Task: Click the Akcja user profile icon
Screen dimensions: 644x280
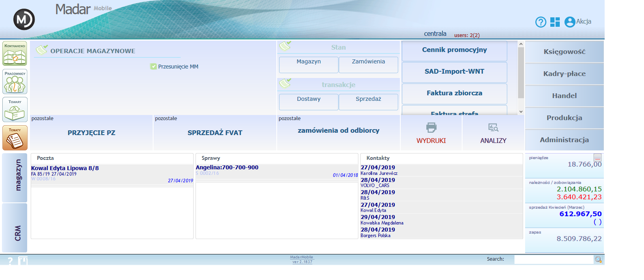Action: pyautogui.click(x=570, y=22)
